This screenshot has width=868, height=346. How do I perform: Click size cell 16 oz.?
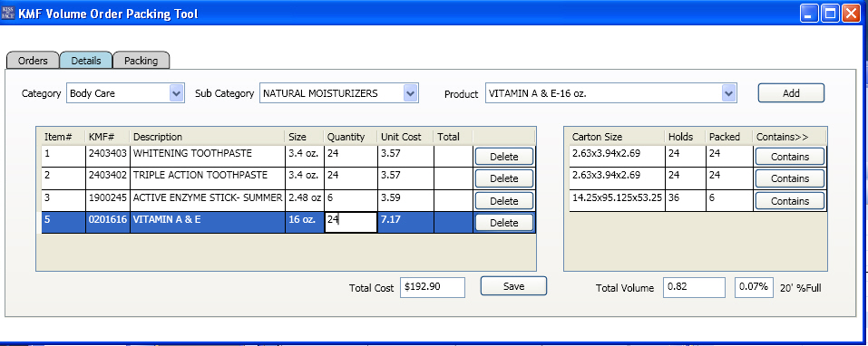click(305, 222)
